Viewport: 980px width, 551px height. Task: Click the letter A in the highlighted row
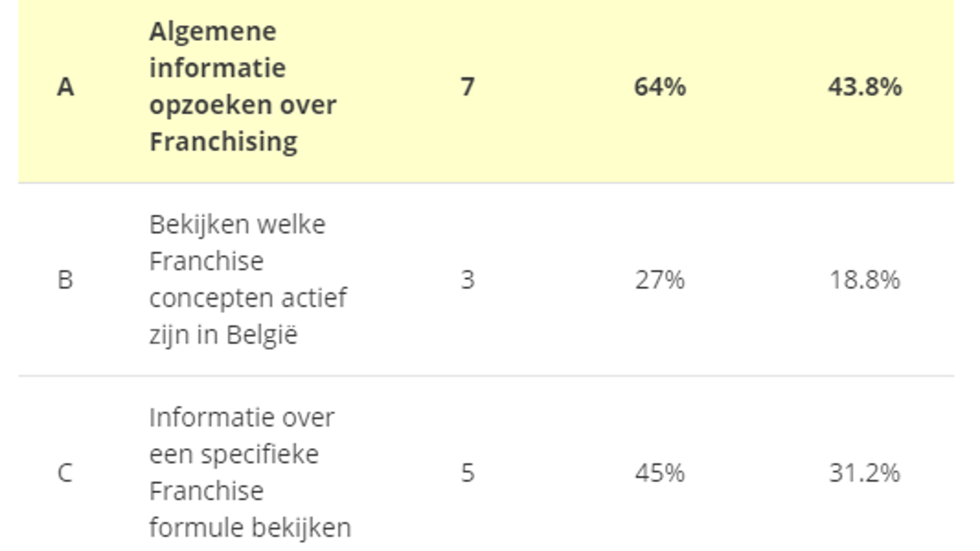(65, 87)
